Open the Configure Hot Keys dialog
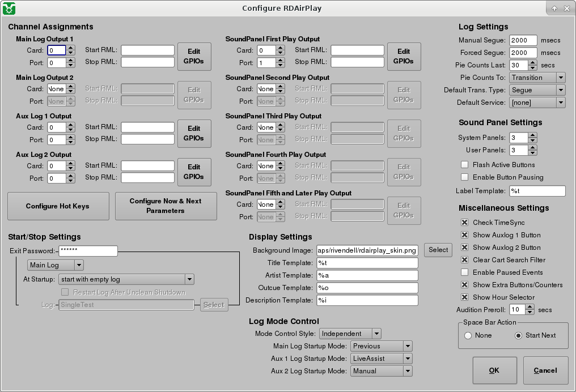The height and width of the screenshot is (392, 576). pyautogui.click(x=58, y=206)
